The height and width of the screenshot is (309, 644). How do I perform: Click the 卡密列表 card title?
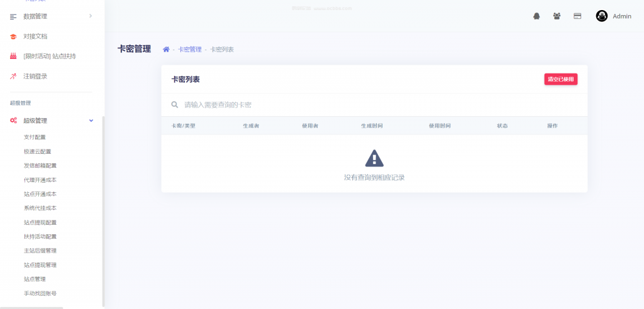pos(186,80)
